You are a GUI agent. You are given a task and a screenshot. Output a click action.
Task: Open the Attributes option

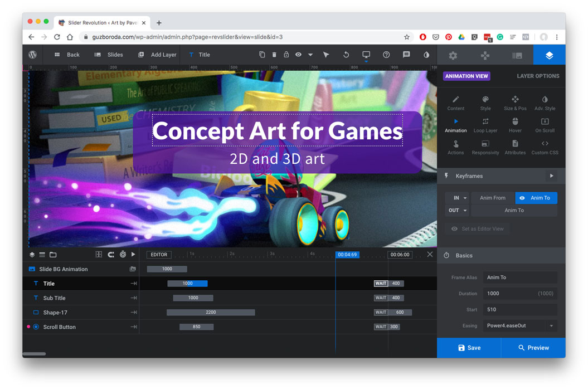point(515,148)
